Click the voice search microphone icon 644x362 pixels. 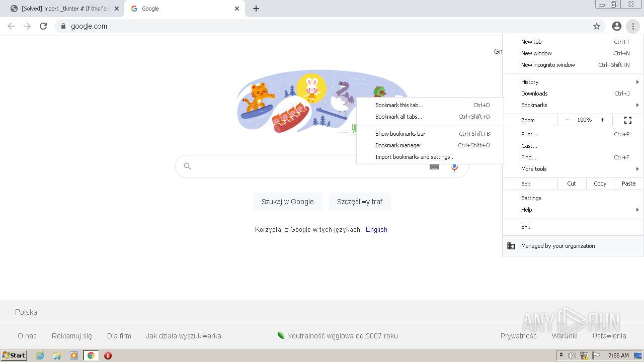point(454,167)
